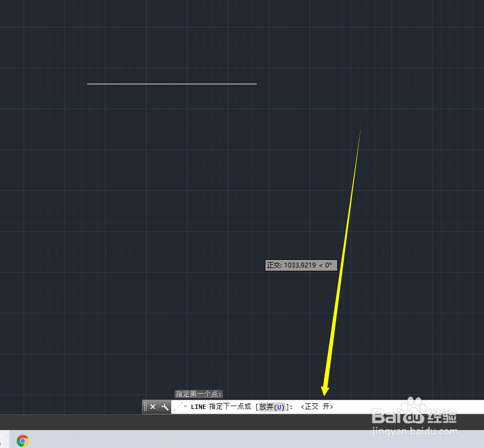The height and width of the screenshot is (448, 484).
Task: Click the command line input field
Action: 327,407
